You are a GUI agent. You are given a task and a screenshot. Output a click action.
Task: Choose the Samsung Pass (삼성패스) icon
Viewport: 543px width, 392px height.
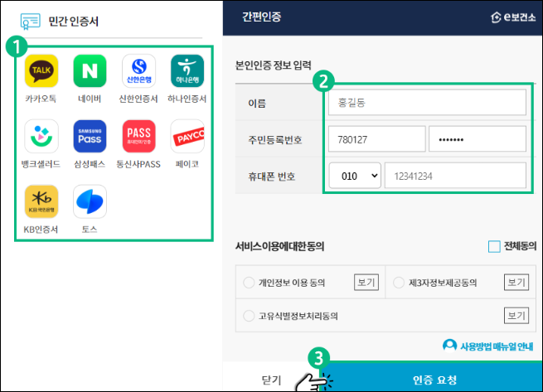90,136
